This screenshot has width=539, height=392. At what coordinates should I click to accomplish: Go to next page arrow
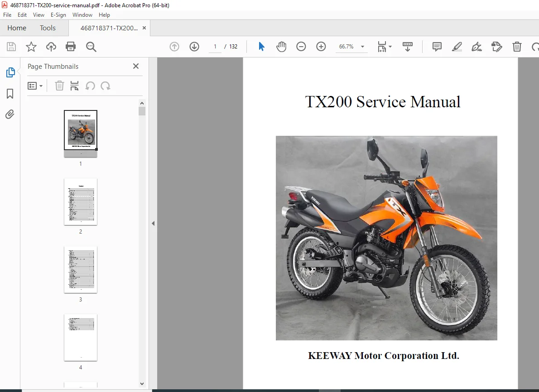pyautogui.click(x=194, y=47)
